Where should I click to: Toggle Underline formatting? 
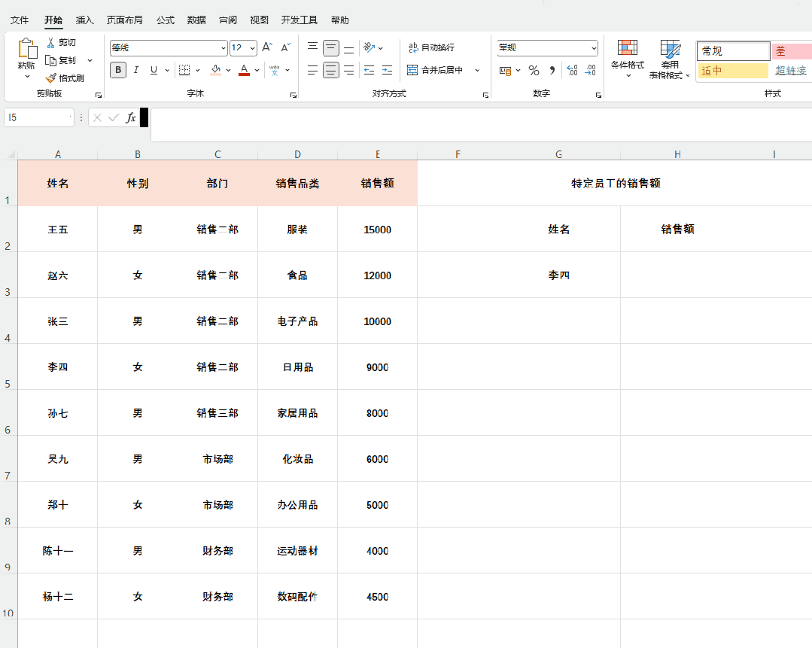click(154, 70)
